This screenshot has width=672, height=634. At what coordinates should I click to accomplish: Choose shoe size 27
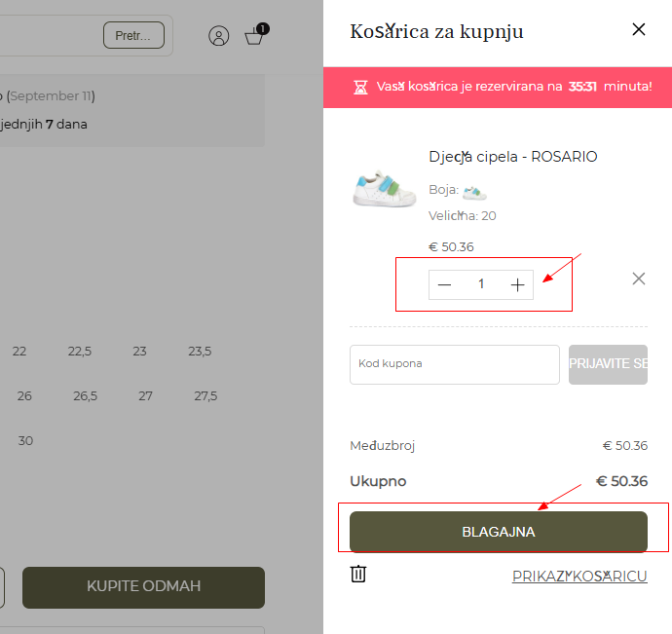[x=145, y=396]
